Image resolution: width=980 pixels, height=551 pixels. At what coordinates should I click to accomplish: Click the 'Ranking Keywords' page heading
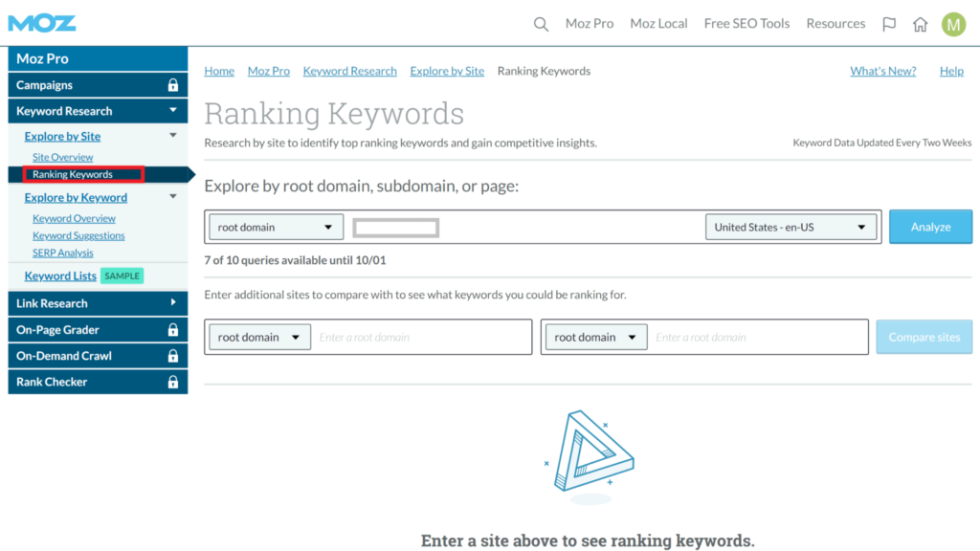click(x=334, y=114)
